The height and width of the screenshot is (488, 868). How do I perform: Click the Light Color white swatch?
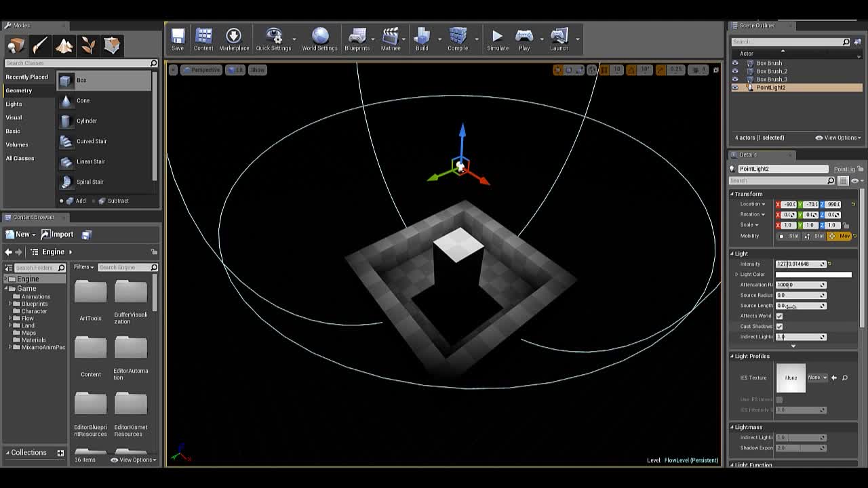813,274
